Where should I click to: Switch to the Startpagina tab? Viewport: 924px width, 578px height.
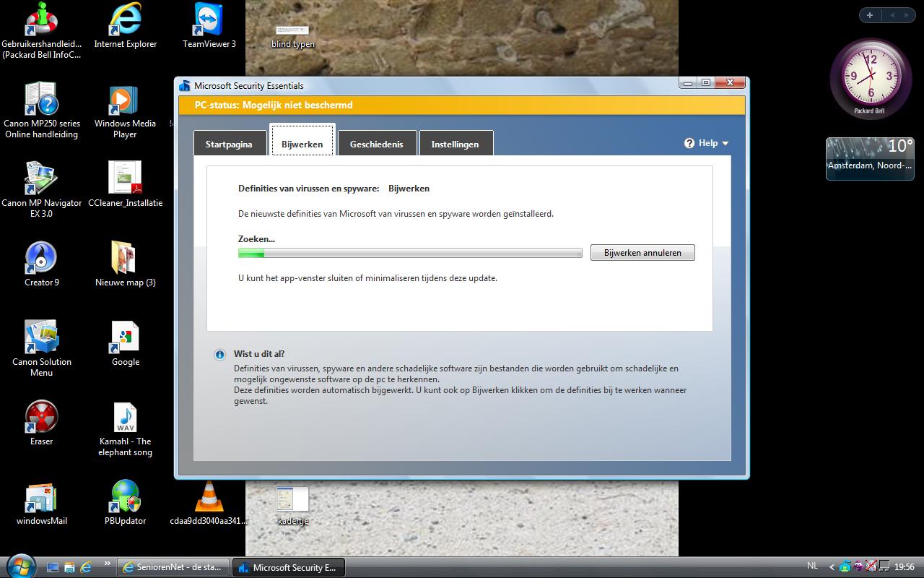pyautogui.click(x=230, y=143)
